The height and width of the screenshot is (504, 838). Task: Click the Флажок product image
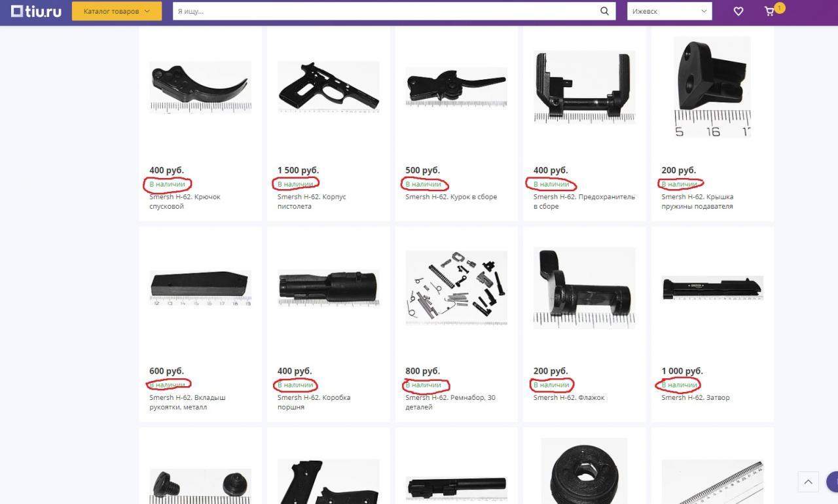click(x=585, y=288)
